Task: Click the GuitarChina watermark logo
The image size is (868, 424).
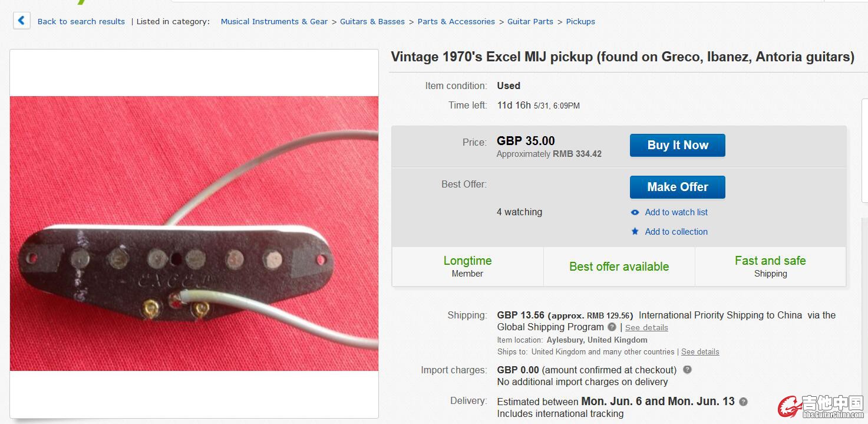Action: click(821, 407)
